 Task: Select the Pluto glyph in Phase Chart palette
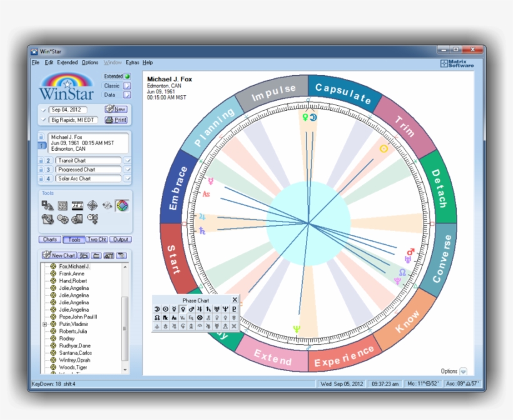tap(235, 309)
